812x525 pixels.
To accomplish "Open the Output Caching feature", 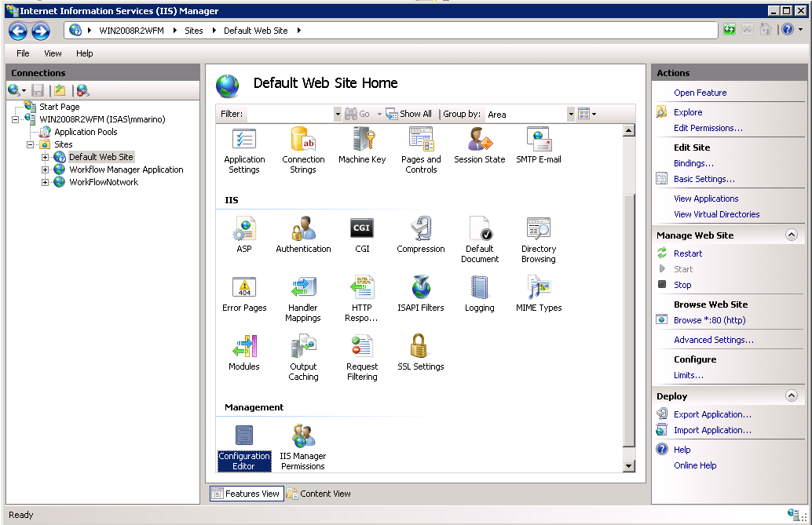I will pyautogui.click(x=303, y=358).
